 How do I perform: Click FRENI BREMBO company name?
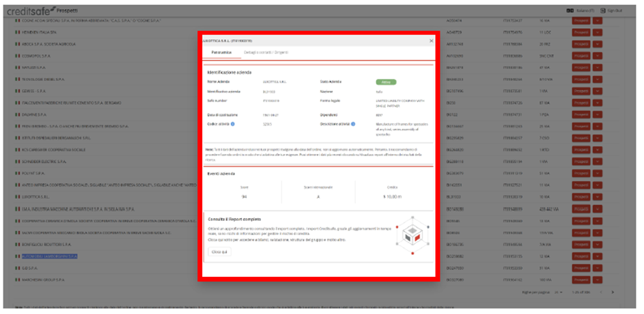point(75,126)
